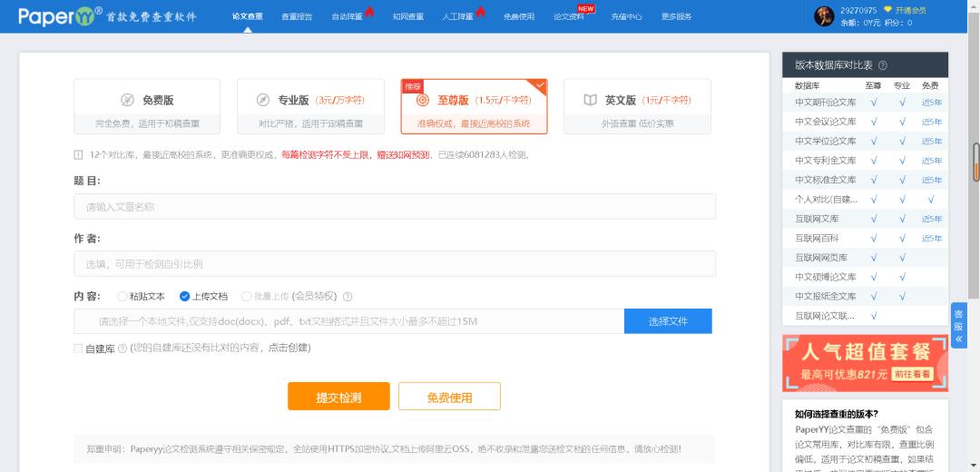Open 自动降重 in top navigation
The image size is (980, 472).
tap(347, 17)
